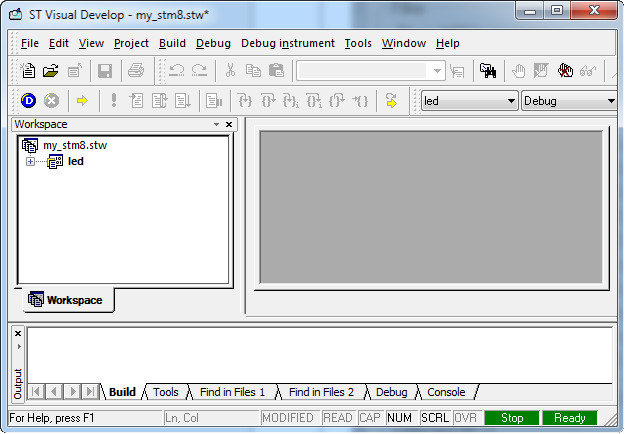The height and width of the screenshot is (434, 625).
Task: Click the remove all breakpoints crossed-hand icon
Action: (565, 71)
